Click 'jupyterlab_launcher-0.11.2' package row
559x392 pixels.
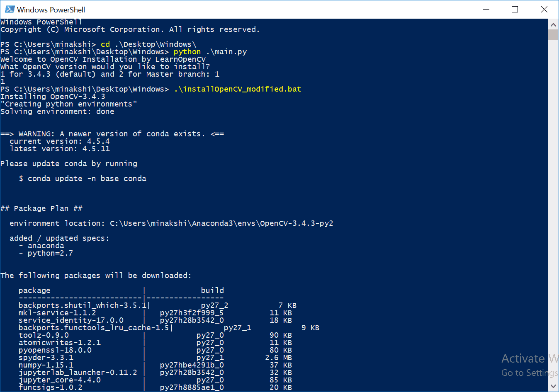click(x=155, y=373)
